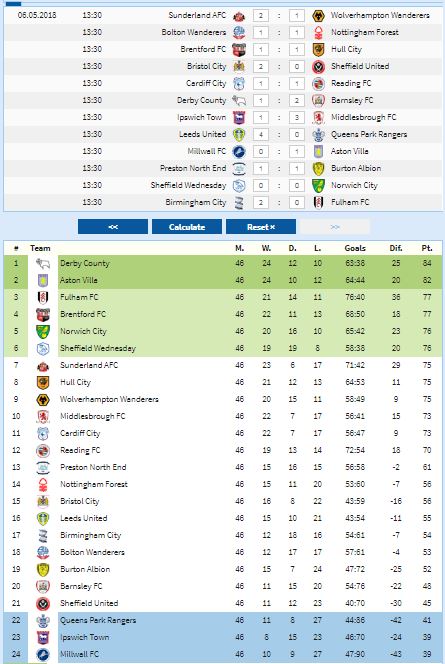Click Sheffield United crest in standings table
Viewport: 445px width, 664px height.
click(x=43, y=603)
